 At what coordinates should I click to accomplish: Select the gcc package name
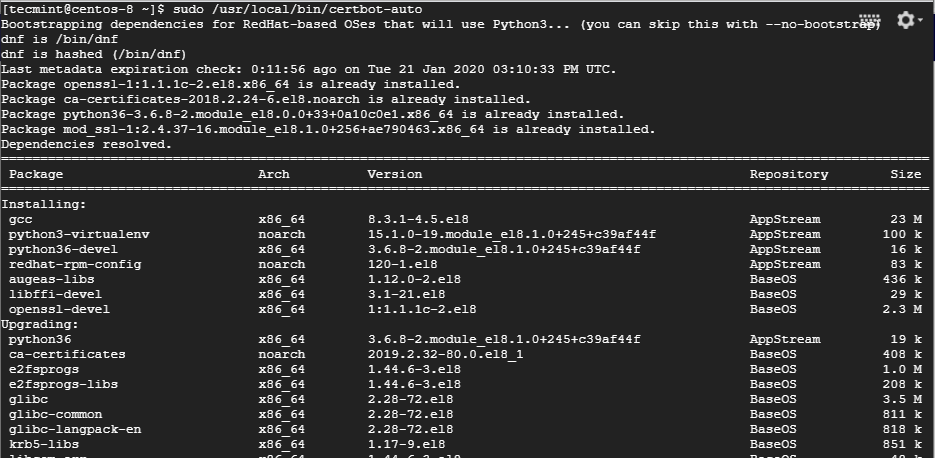[21, 219]
